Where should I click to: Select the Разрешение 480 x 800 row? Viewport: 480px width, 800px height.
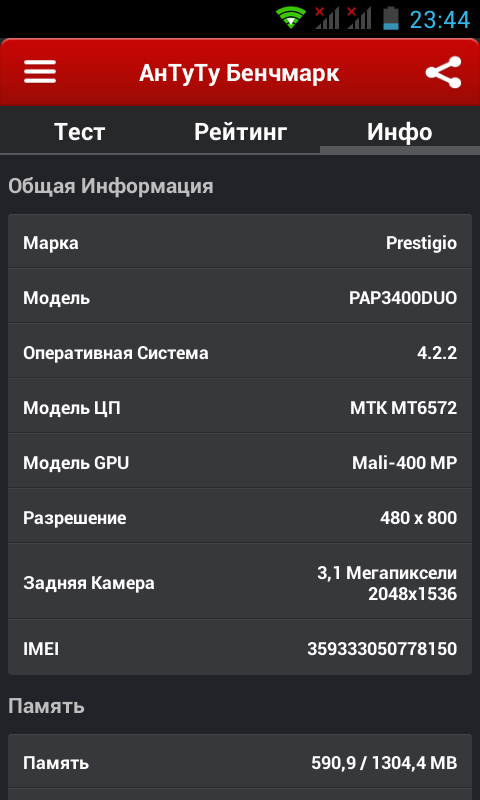pos(240,516)
